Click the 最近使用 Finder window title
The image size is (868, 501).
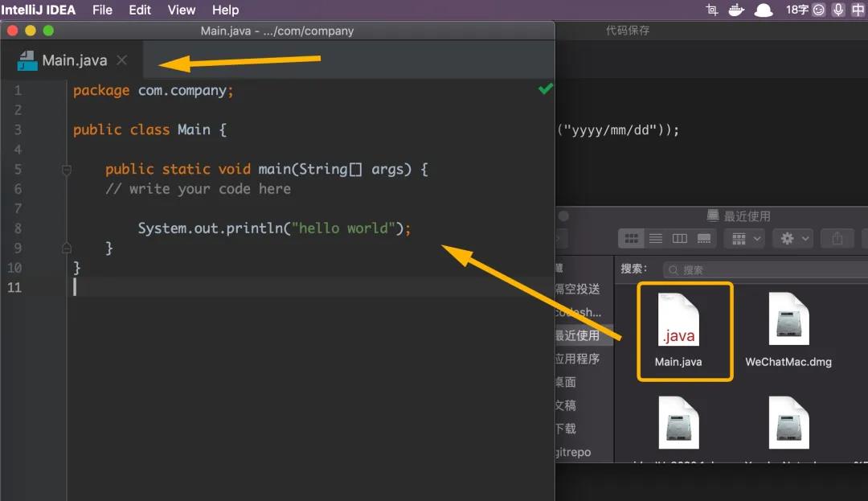click(x=747, y=216)
